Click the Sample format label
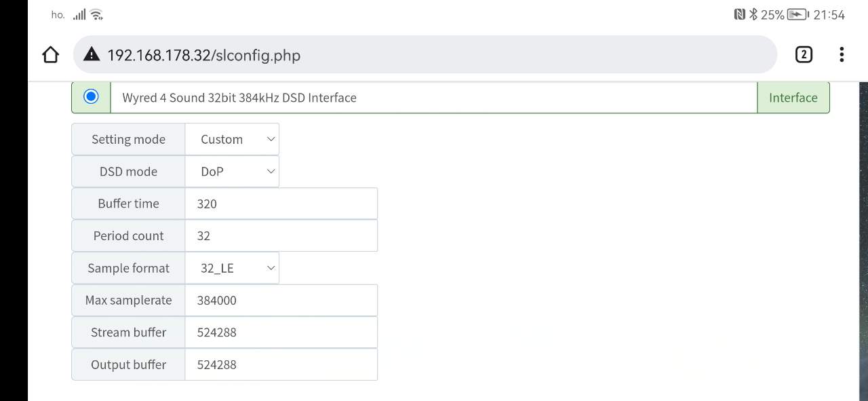The height and width of the screenshot is (401, 868). point(128,268)
